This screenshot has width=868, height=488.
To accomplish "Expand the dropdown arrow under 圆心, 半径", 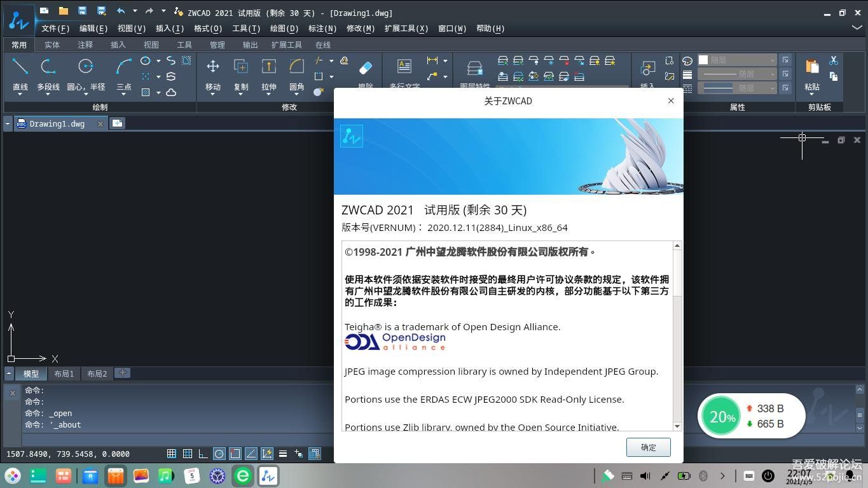I will [86, 94].
